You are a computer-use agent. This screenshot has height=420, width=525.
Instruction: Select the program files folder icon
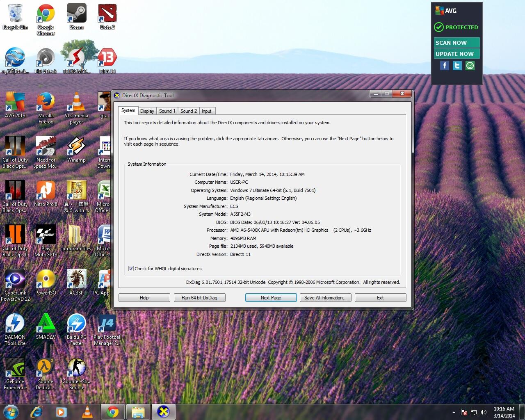coord(76,238)
